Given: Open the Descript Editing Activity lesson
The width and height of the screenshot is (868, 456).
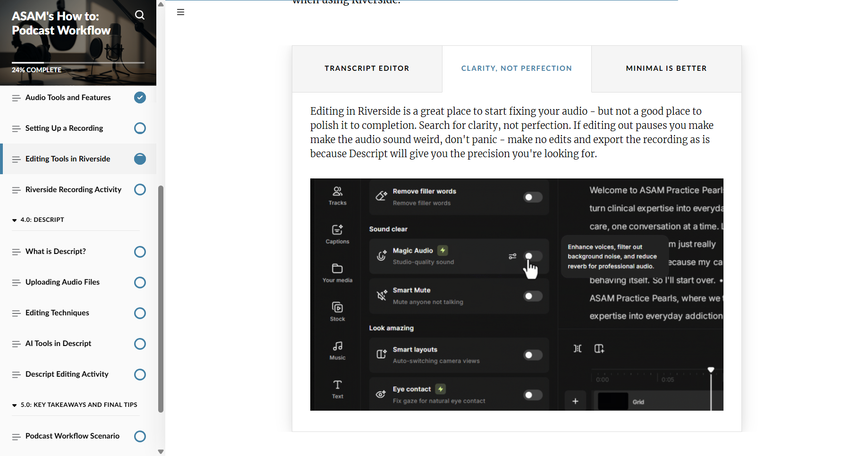Looking at the screenshot, I should [x=67, y=374].
